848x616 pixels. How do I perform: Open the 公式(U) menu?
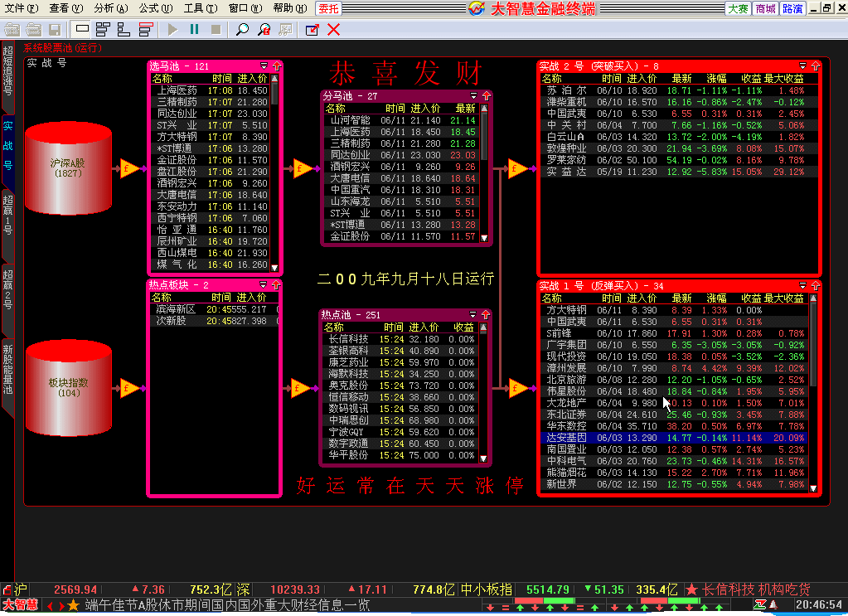[x=156, y=8]
